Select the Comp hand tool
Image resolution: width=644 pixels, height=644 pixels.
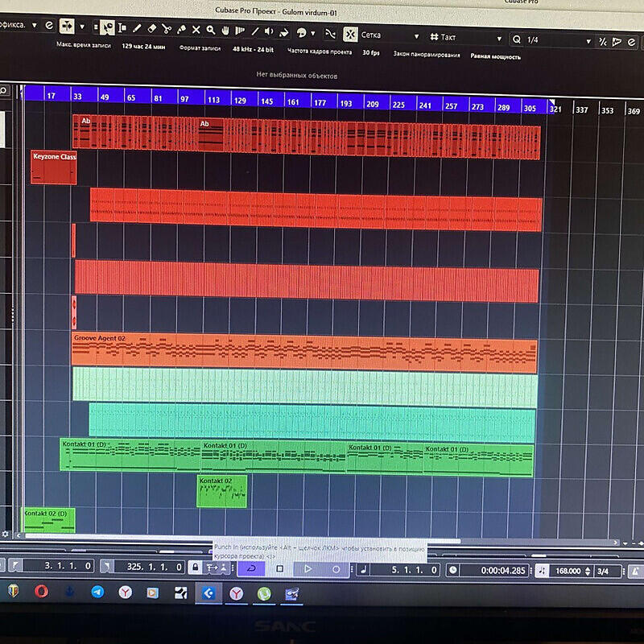pyautogui.click(x=225, y=31)
